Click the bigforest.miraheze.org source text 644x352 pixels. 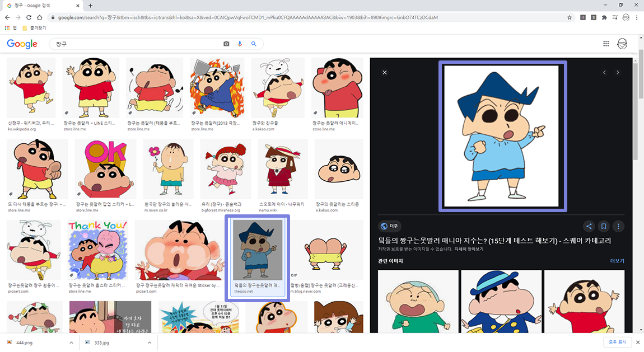coord(221,210)
